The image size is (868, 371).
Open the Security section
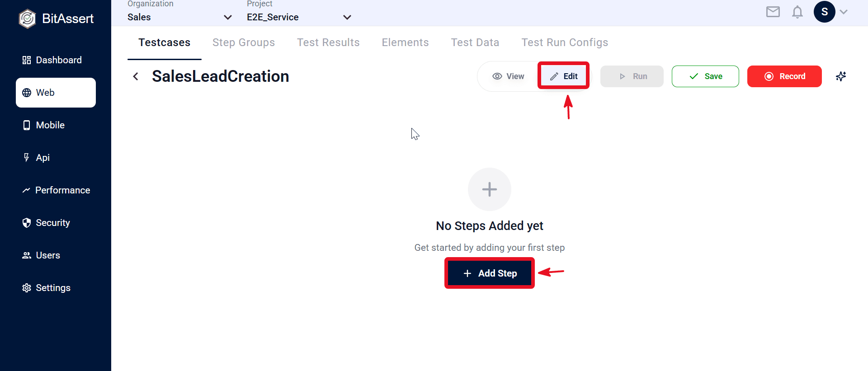pyautogui.click(x=56, y=223)
